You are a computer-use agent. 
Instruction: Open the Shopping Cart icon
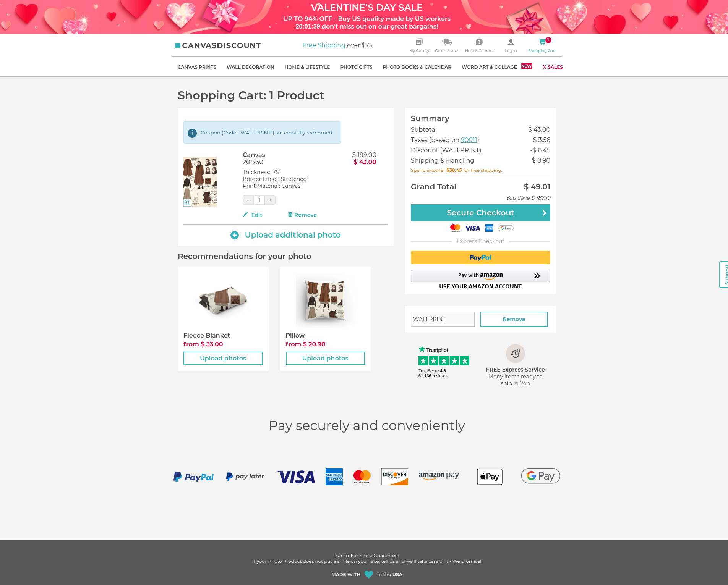pos(542,42)
